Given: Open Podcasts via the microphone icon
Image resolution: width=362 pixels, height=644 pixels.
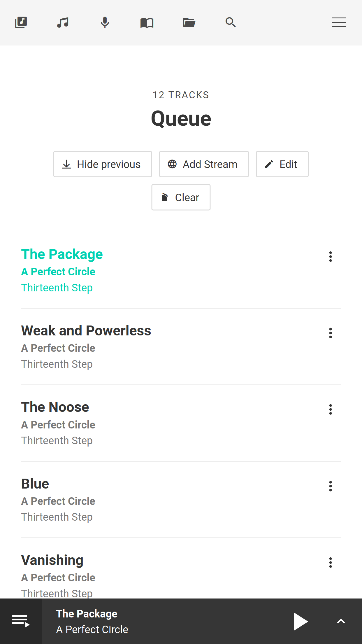Looking at the screenshot, I should [105, 22].
